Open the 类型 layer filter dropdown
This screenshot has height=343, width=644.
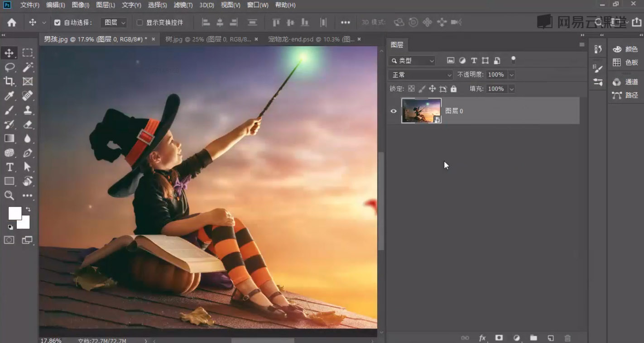click(412, 61)
